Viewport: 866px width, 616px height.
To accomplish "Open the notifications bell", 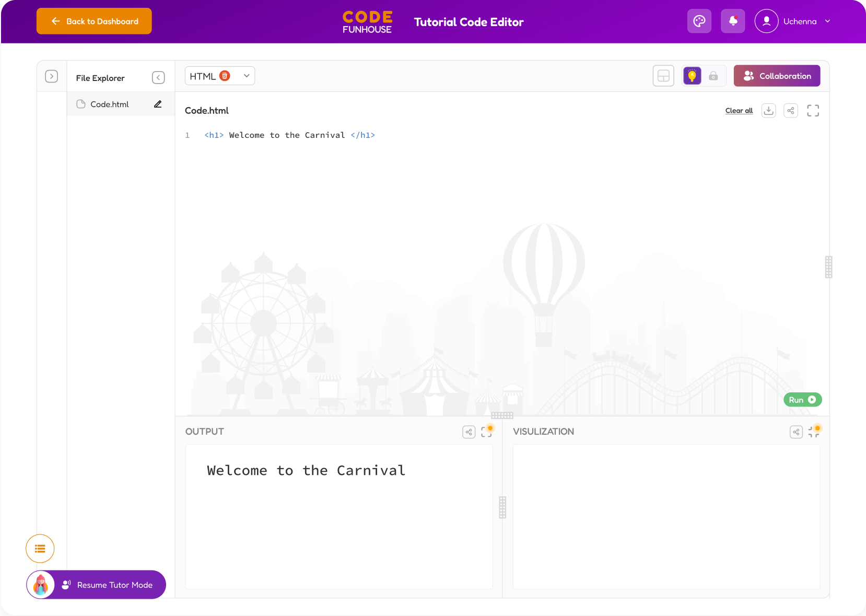I will [x=733, y=21].
